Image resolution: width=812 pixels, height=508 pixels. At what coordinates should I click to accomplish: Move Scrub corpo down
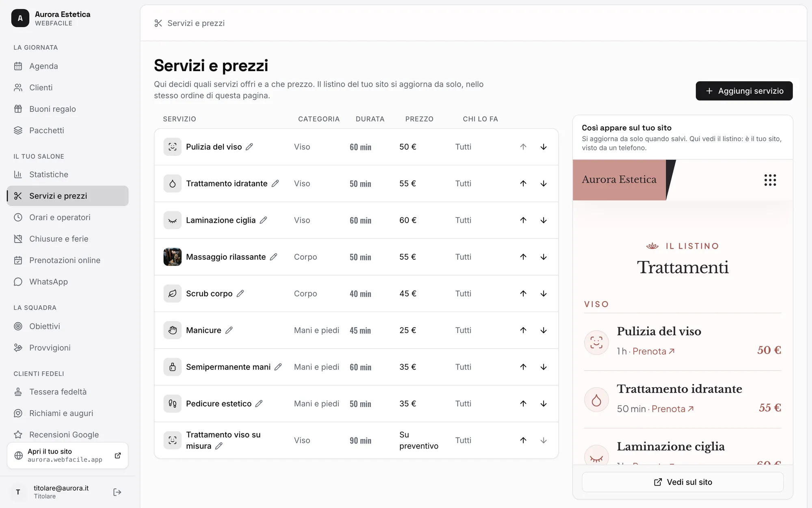pos(543,293)
